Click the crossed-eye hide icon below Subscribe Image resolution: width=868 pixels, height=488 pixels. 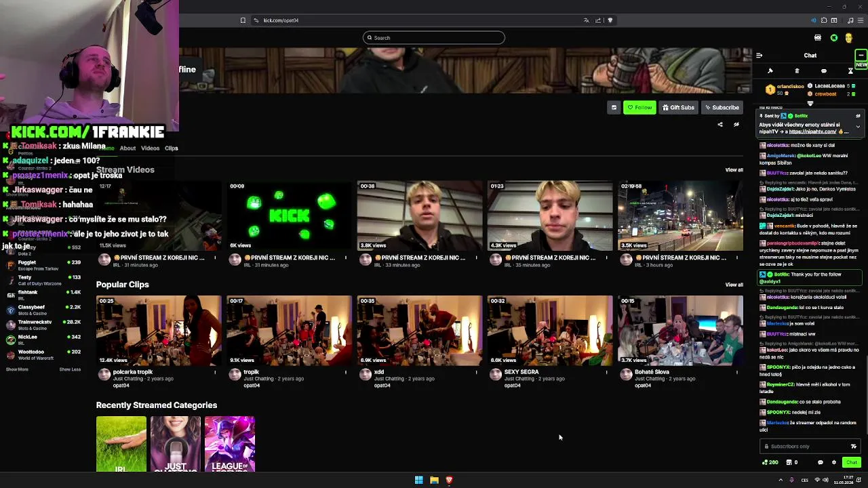736,125
